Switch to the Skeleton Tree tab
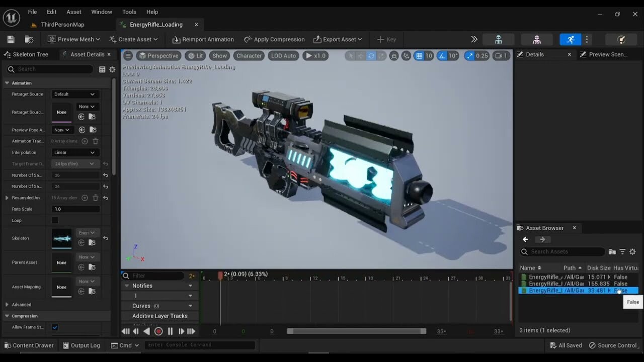Image resolution: width=644 pixels, height=362 pixels. (30, 54)
